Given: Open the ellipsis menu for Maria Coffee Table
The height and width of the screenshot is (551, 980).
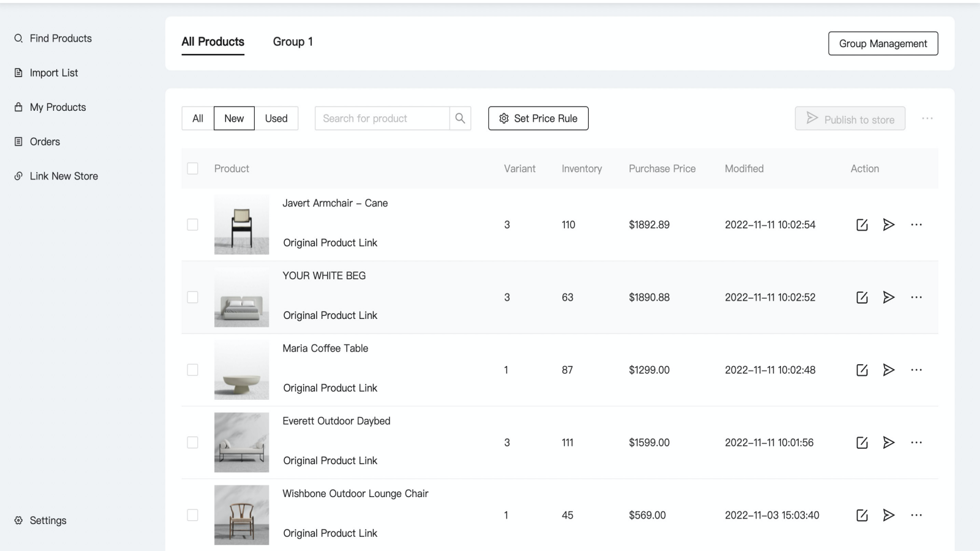Looking at the screenshot, I should (x=916, y=370).
